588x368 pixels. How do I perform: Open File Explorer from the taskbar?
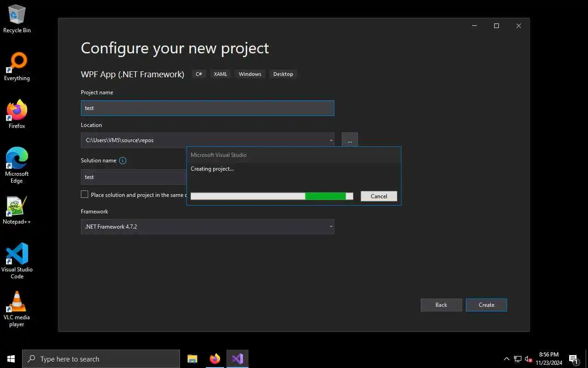point(192,359)
